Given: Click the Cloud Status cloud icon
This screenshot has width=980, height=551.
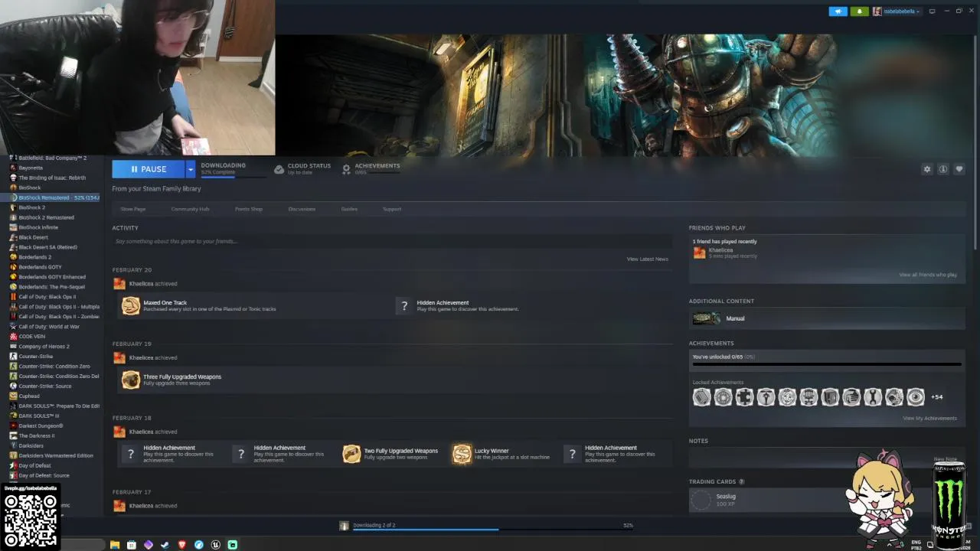Looking at the screenshot, I should [279, 169].
